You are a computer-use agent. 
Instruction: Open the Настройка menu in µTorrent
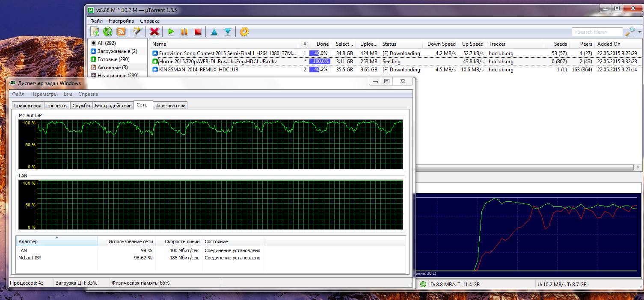click(x=121, y=21)
